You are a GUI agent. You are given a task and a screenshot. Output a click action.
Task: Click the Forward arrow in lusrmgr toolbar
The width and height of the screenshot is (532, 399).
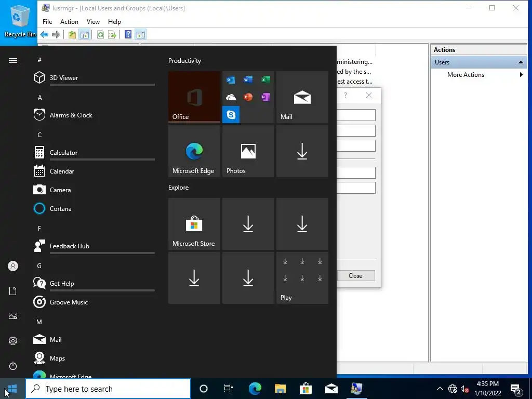point(56,34)
